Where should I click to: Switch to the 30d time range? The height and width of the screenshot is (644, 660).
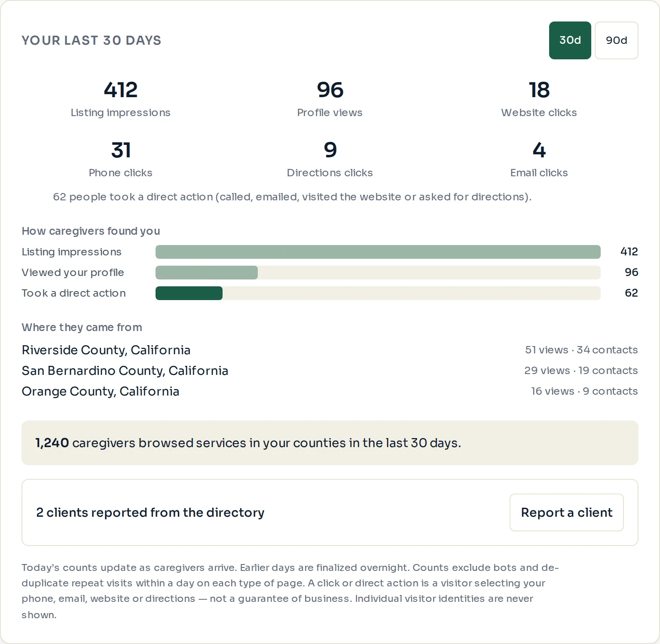point(570,40)
